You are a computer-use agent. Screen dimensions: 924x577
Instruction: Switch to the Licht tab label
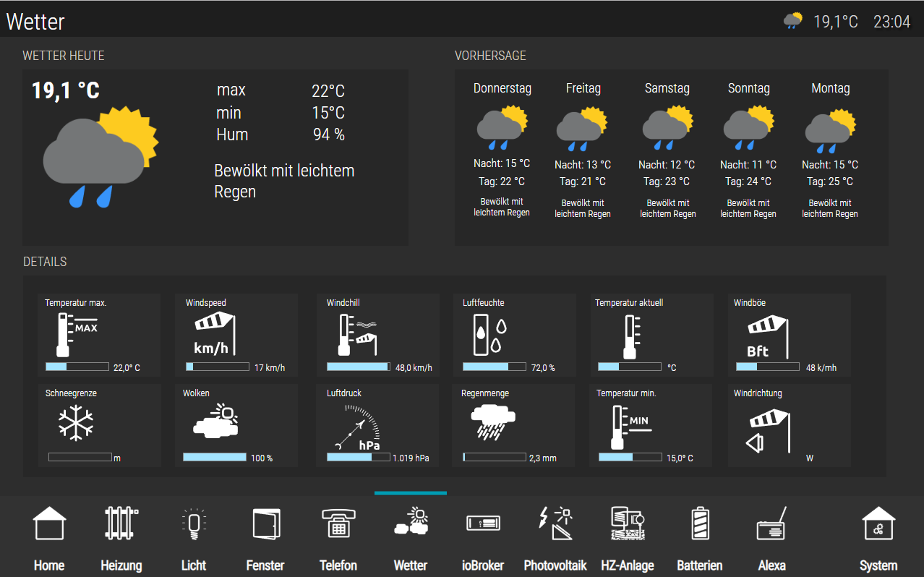[194, 565]
